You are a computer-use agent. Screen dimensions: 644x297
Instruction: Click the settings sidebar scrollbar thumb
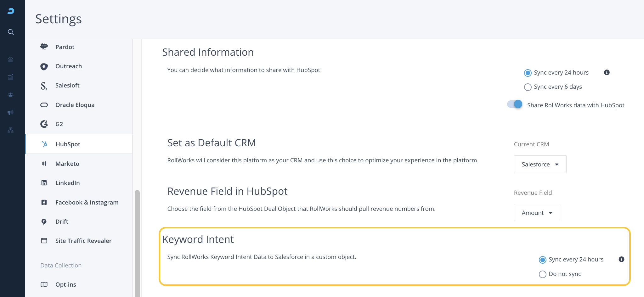(x=137, y=242)
